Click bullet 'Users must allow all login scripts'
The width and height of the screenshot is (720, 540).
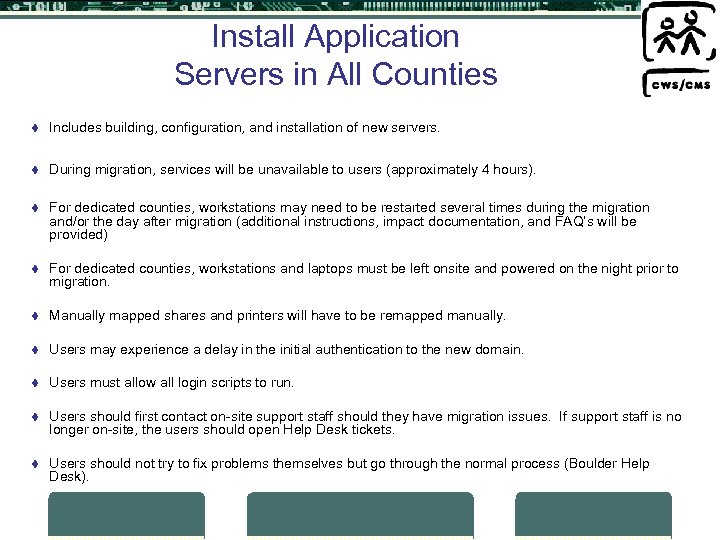coord(171,383)
